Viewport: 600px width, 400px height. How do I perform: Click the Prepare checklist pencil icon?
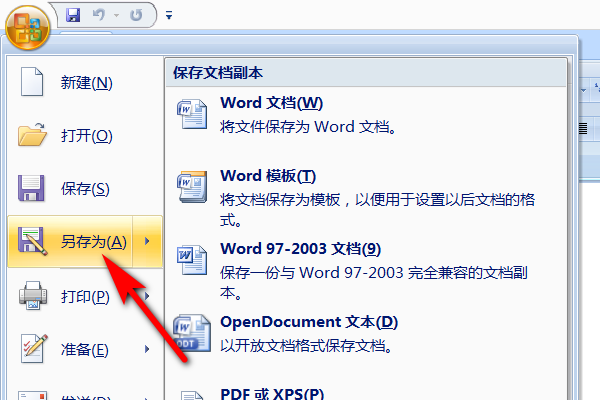pos(34,348)
